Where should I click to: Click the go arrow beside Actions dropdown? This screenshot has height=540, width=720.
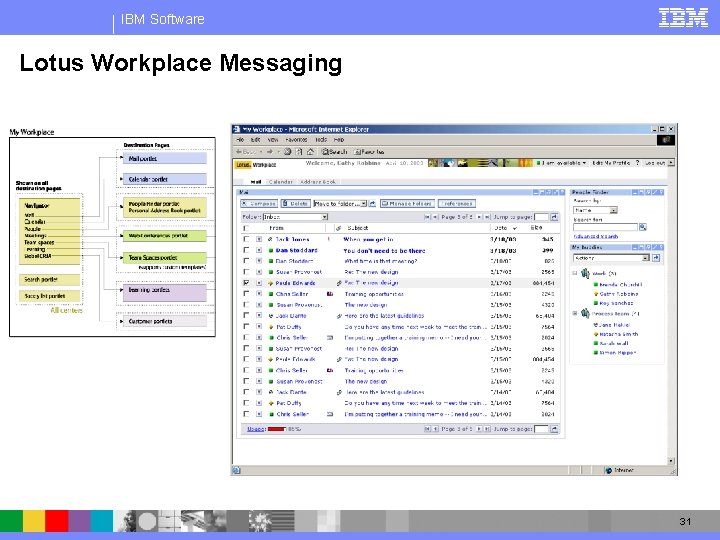coord(656,258)
